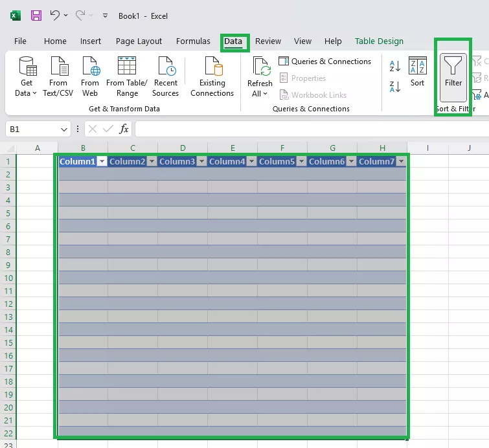
Task: Cancel formula entry with X icon
Action: pyautogui.click(x=93, y=129)
